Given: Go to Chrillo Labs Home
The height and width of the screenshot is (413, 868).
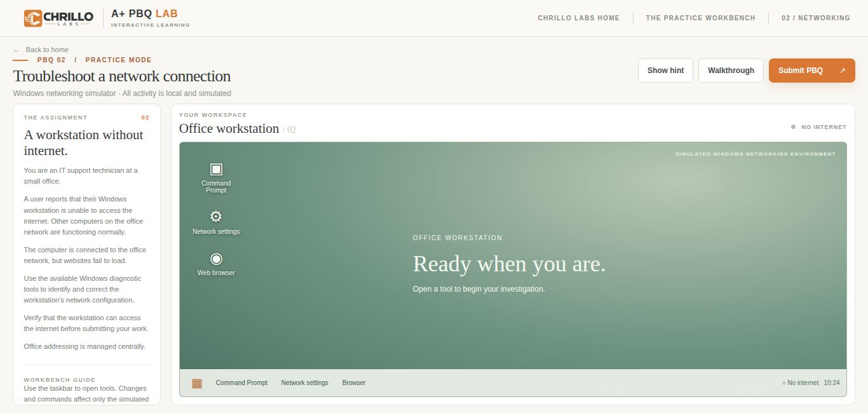Looking at the screenshot, I should pos(578,18).
